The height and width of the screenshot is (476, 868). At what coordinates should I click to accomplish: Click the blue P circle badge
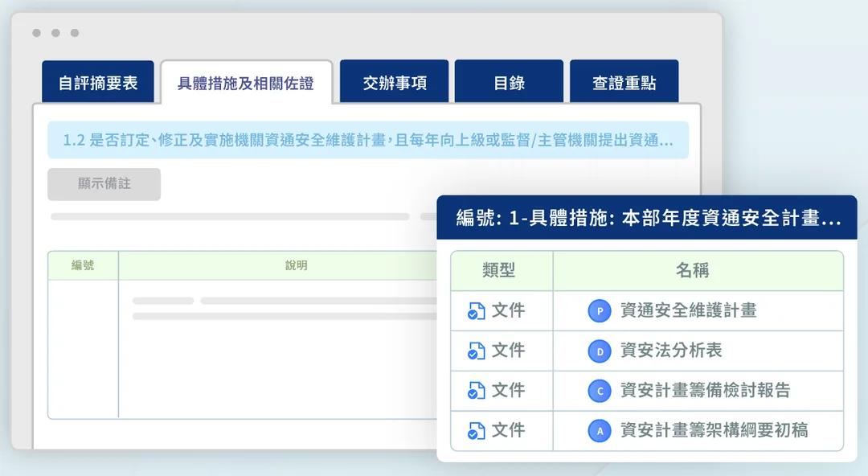coord(600,311)
